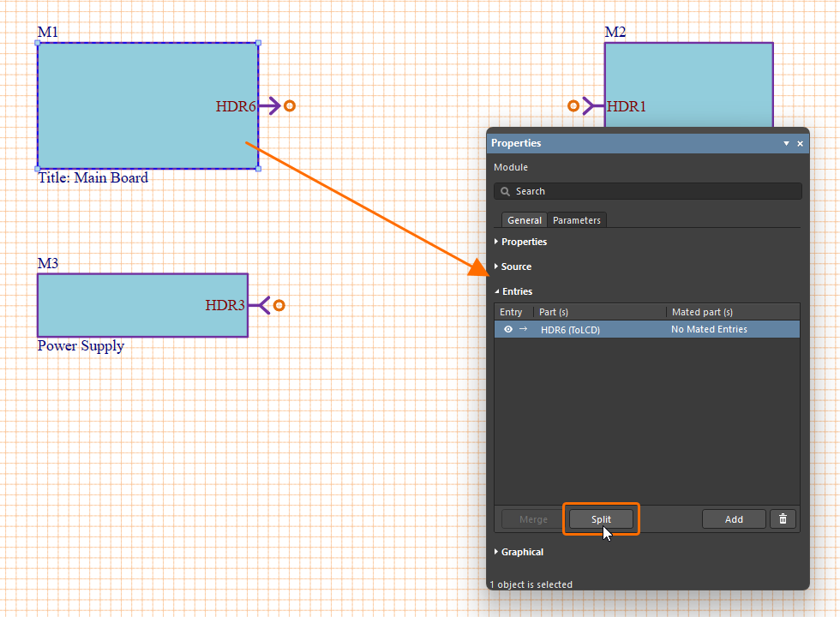
Task: Delete the HDR6 entry using the trash icon
Action: pos(783,518)
